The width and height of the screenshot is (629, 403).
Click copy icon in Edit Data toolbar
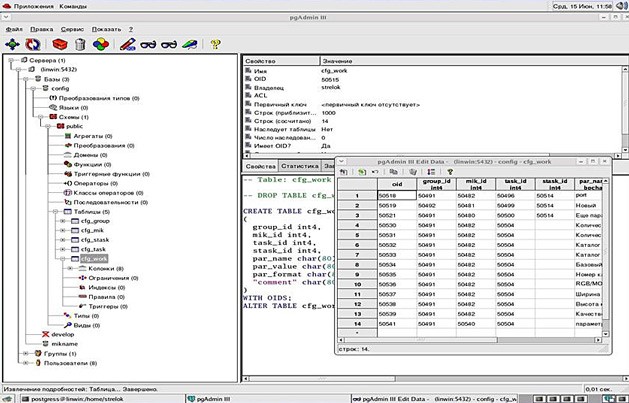394,172
